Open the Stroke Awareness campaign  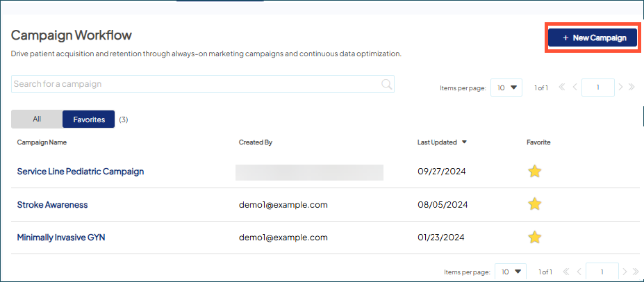[52, 205]
